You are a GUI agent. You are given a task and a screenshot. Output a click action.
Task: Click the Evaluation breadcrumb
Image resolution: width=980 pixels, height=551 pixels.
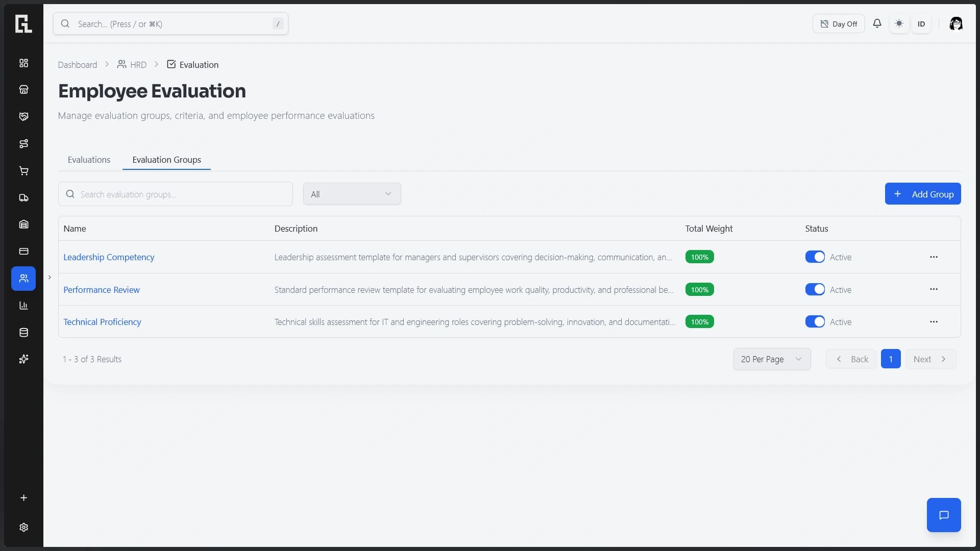(x=192, y=64)
